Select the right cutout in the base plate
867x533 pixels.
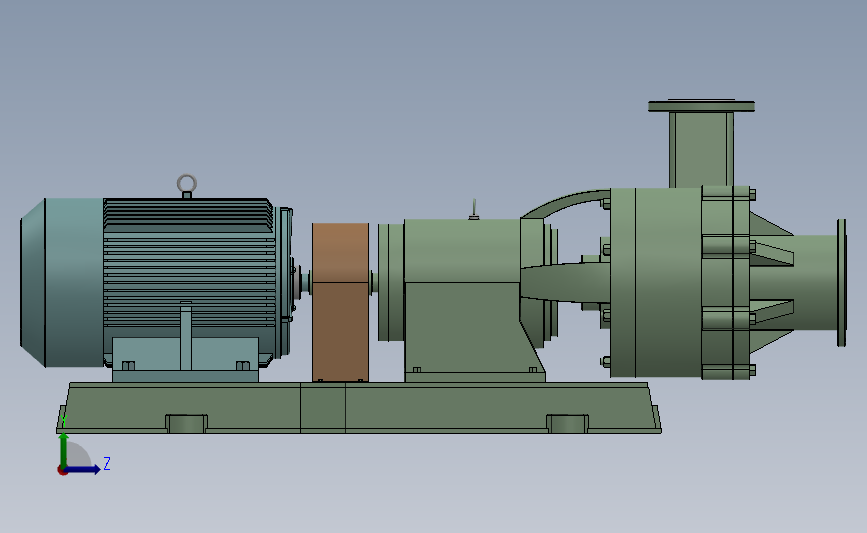click(x=567, y=424)
